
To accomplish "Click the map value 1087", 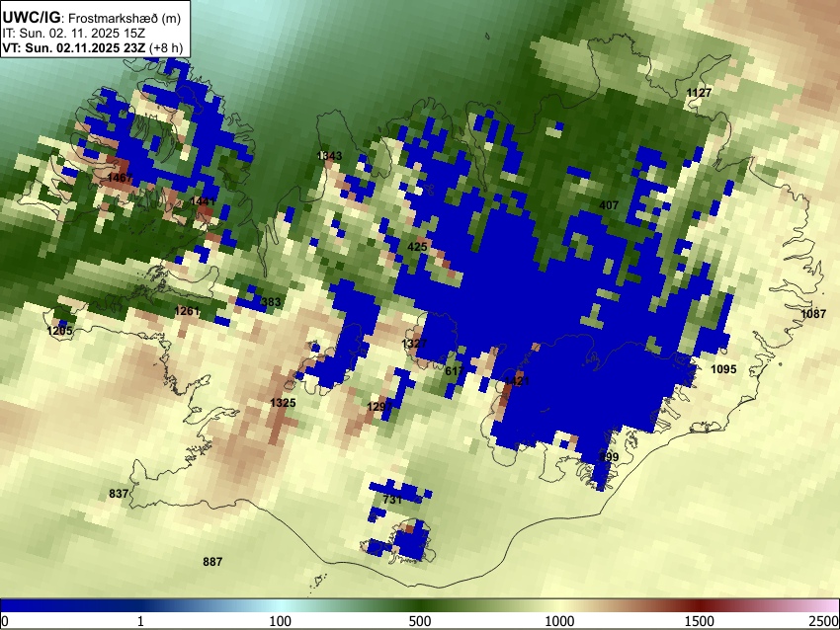I will (x=813, y=314).
